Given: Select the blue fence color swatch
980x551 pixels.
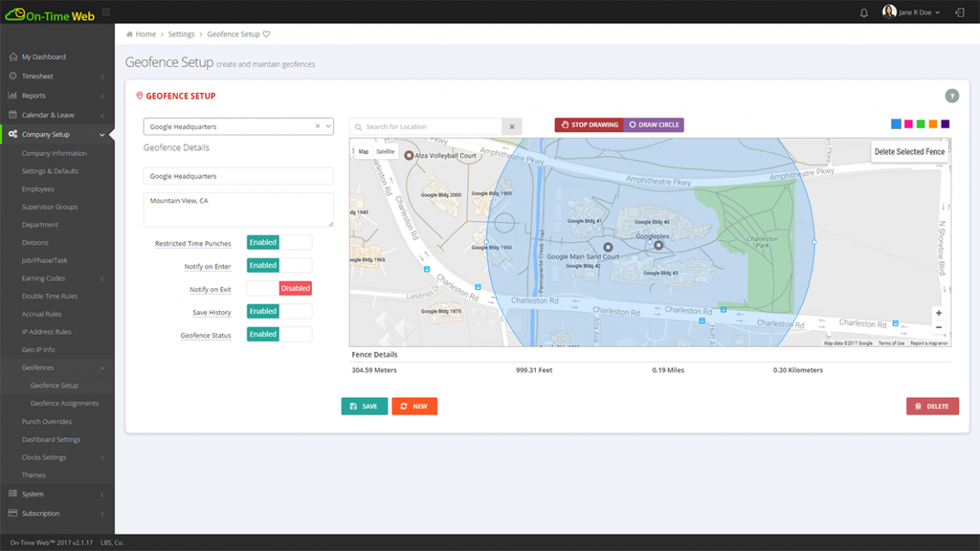Looking at the screenshot, I should pos(896,124).
